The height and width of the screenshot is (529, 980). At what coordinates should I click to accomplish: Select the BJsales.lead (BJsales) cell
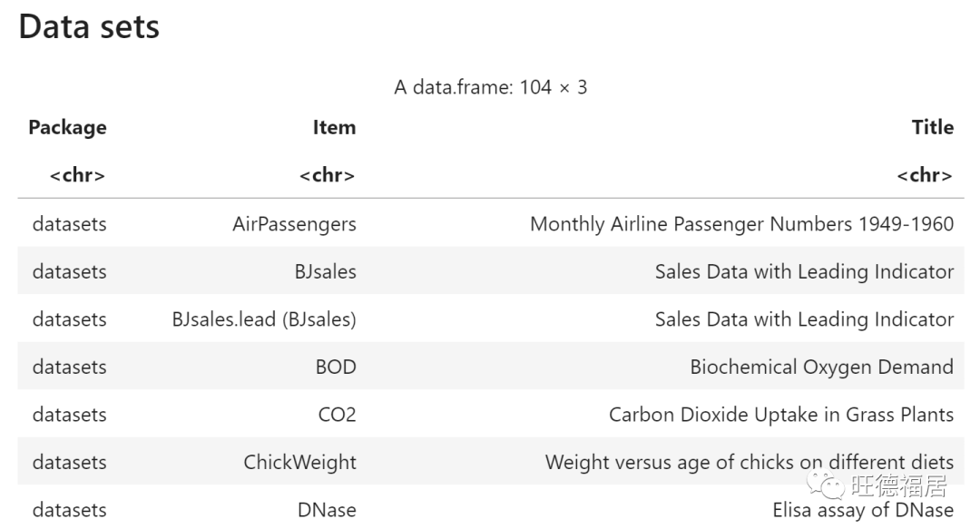pos(264,319)
